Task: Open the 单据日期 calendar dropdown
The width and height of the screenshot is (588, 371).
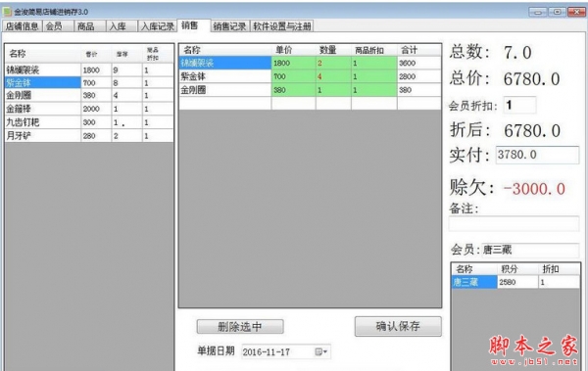Action: (321, 351)
